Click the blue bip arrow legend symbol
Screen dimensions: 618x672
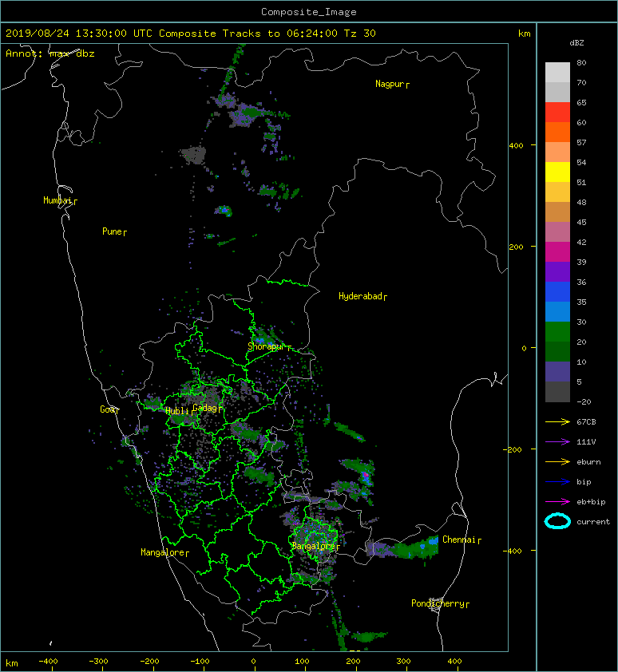pyautogui.click(x=557, y=482)
